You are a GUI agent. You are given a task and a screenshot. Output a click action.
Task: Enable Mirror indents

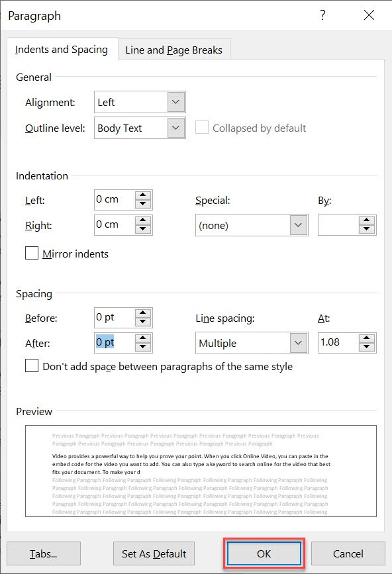(x=30, y=254)
